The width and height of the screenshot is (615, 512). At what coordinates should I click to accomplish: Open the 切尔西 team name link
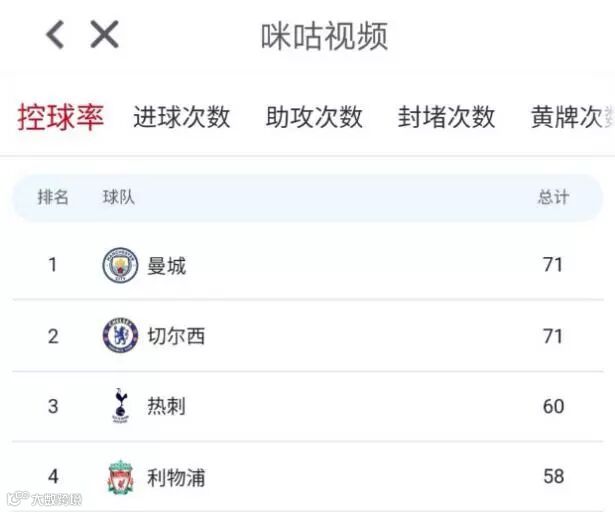(176, 336)
